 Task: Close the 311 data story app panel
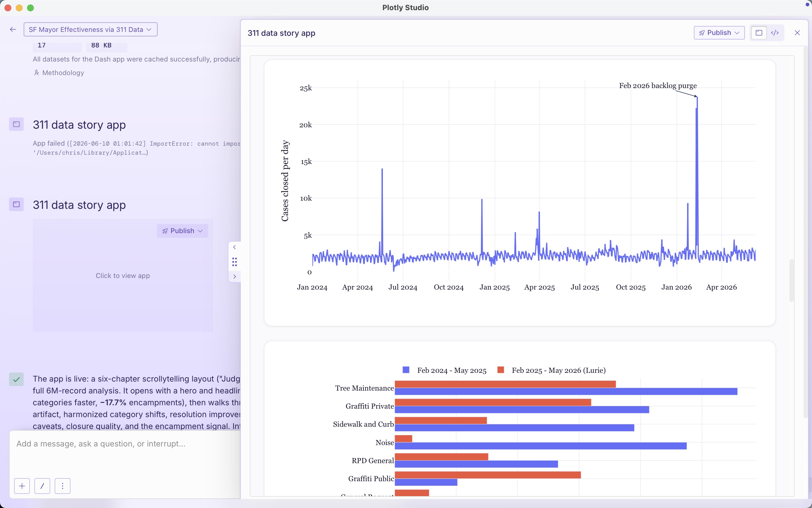(797, 32)
